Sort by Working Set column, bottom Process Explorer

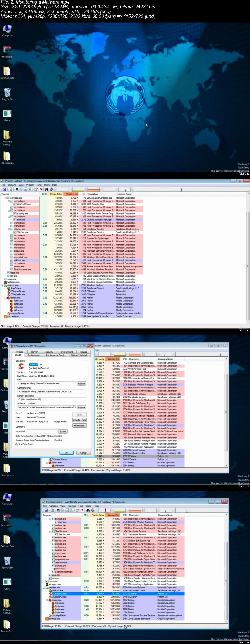point(113,515)
